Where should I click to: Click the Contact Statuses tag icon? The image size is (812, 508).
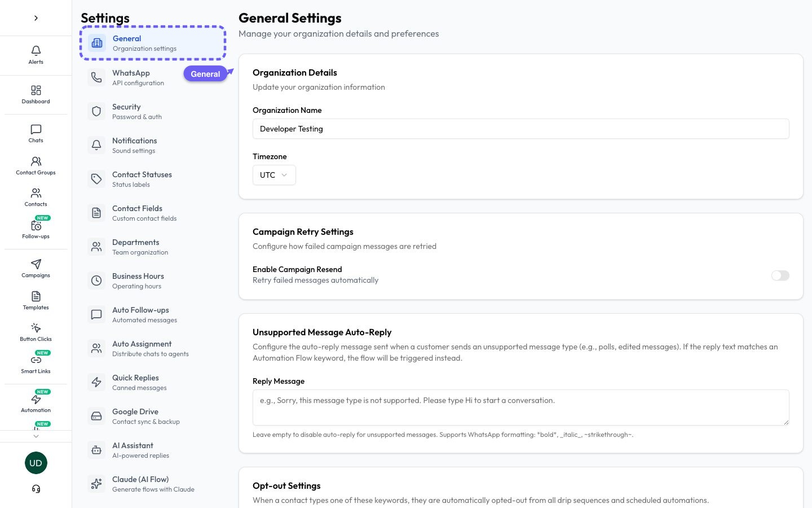96,179
